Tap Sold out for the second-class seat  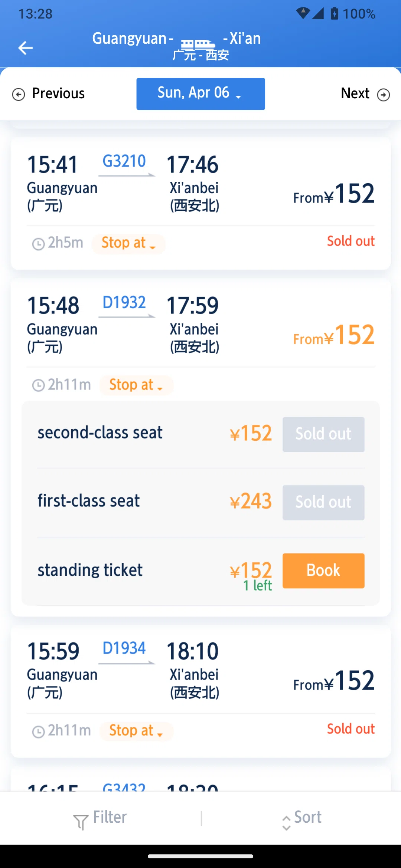(323, 434)
